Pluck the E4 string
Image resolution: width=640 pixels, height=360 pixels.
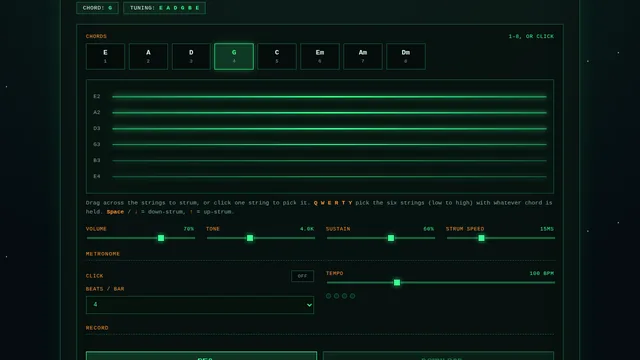point(329,176)
